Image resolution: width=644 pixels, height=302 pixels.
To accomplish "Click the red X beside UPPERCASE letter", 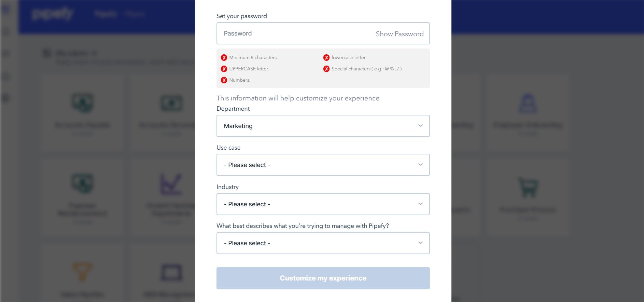I will tap(224, 69).
